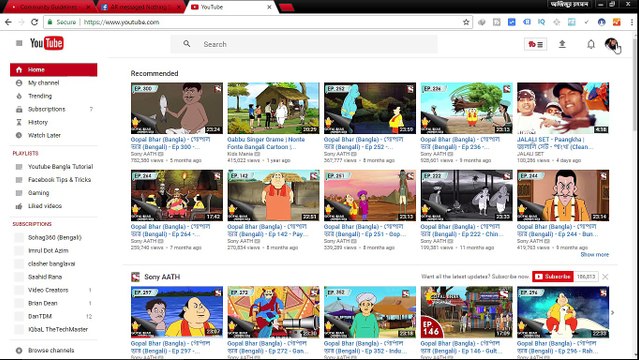Click Show more under Recommended
Image resolution: width=639 pixels, height=360 pixels.
(595, 254)
